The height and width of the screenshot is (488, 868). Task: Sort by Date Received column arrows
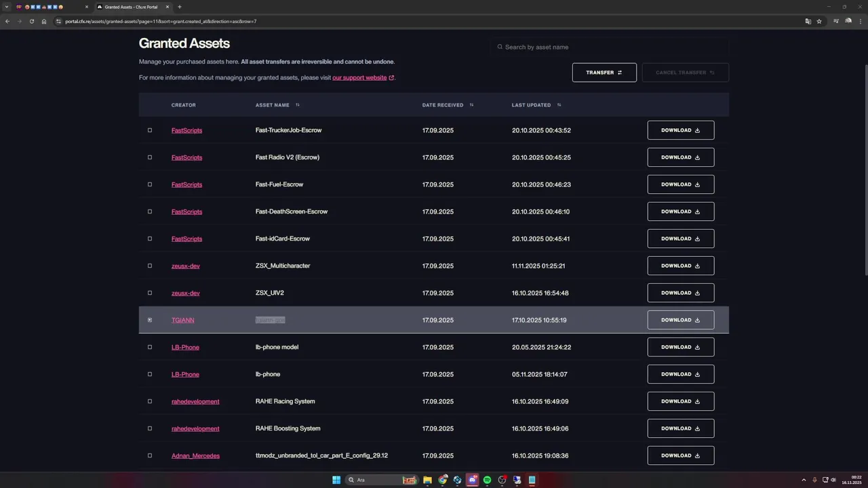click(471, 105)
